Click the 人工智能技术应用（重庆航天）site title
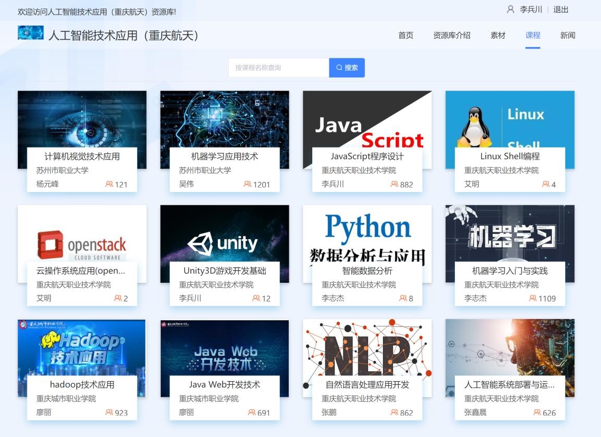Viewport: 601px width, 437px height. tap(123, 35)
